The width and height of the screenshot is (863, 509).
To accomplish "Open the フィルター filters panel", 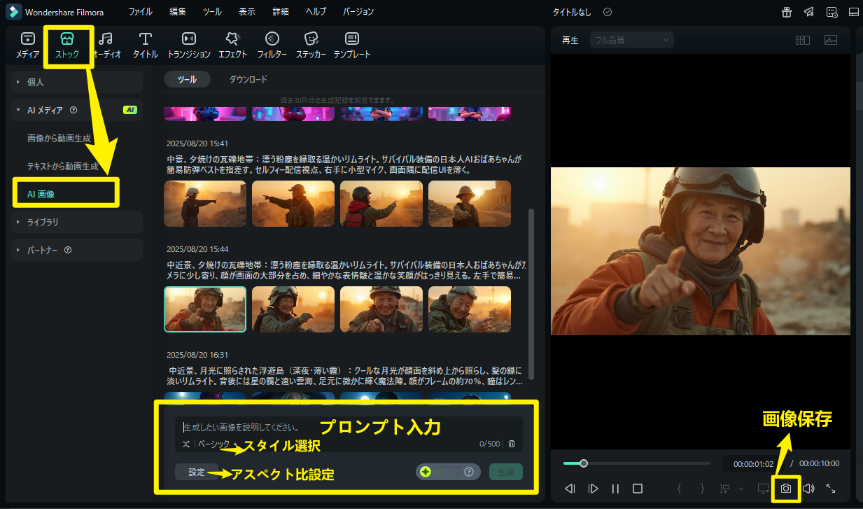I will coord(272,45).
